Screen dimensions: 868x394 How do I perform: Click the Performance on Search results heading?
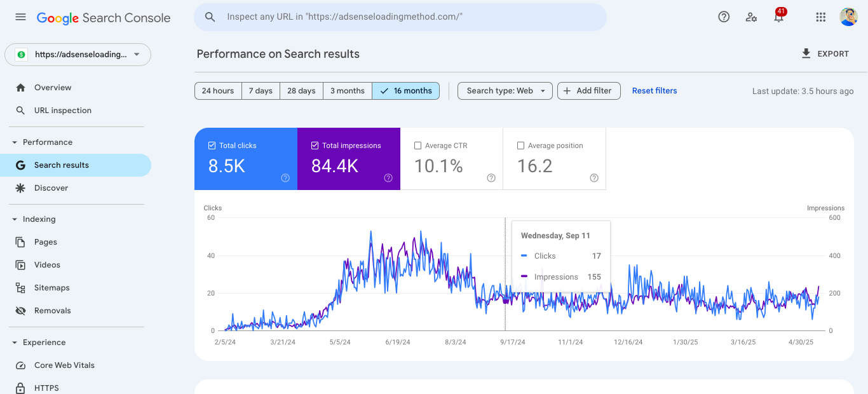click(278, 54)
